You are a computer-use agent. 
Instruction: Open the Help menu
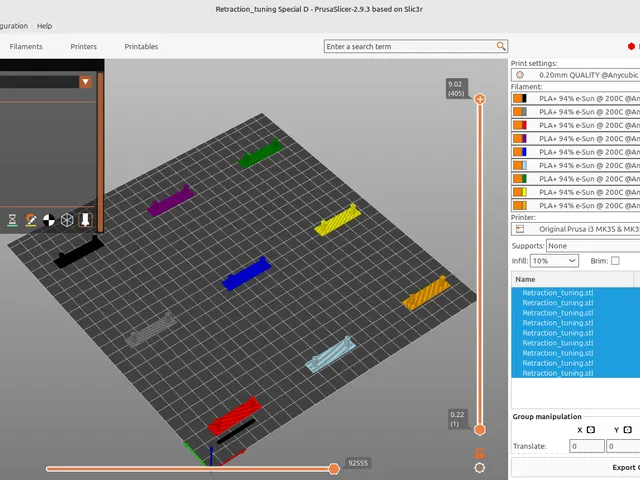[x=44, y=26]
